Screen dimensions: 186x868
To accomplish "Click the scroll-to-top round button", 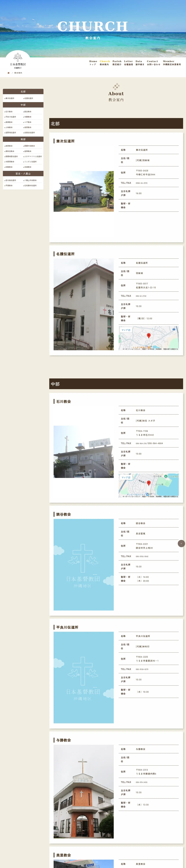I will (x=181, y=543).
